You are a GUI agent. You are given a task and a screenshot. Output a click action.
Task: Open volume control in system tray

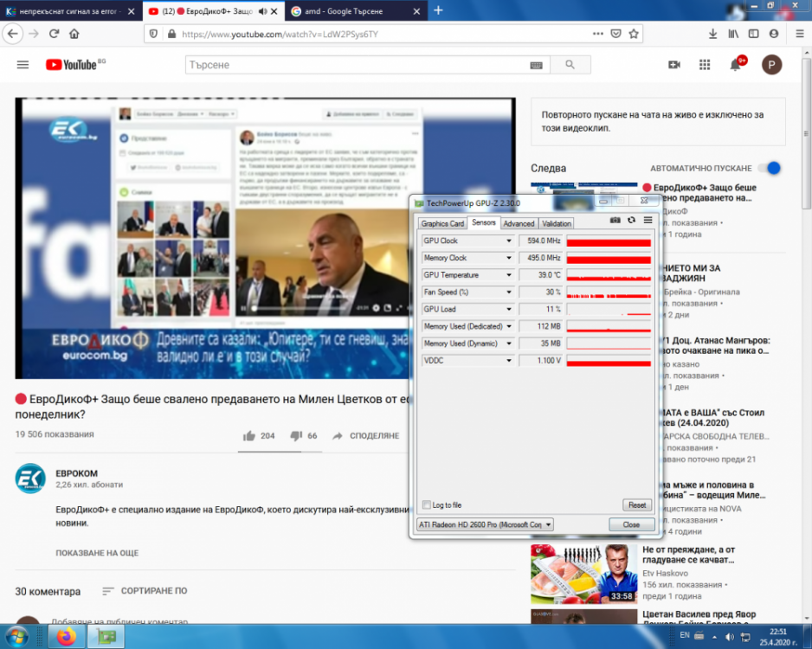[x=729, y=637]
